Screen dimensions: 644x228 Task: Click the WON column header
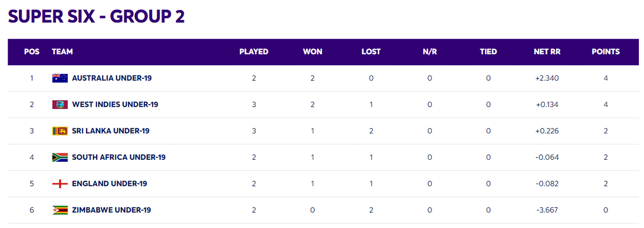pyautogui.click(x=313, y=52)
